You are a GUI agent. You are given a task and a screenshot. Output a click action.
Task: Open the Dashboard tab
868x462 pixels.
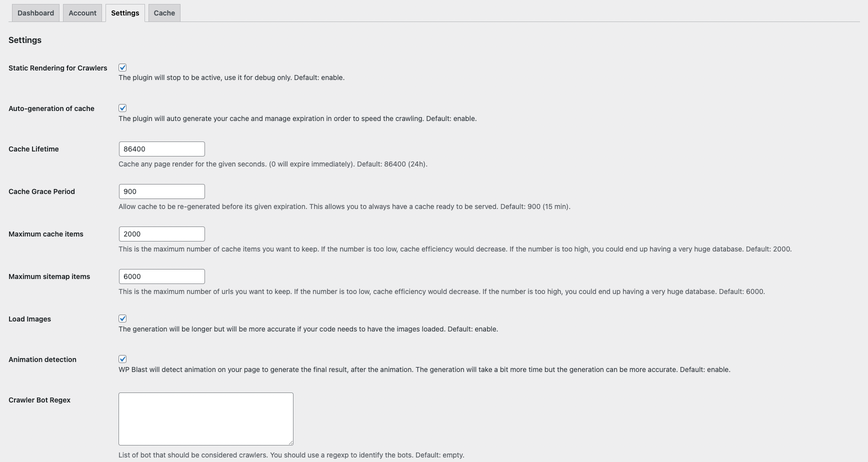[x=35, y=13]
